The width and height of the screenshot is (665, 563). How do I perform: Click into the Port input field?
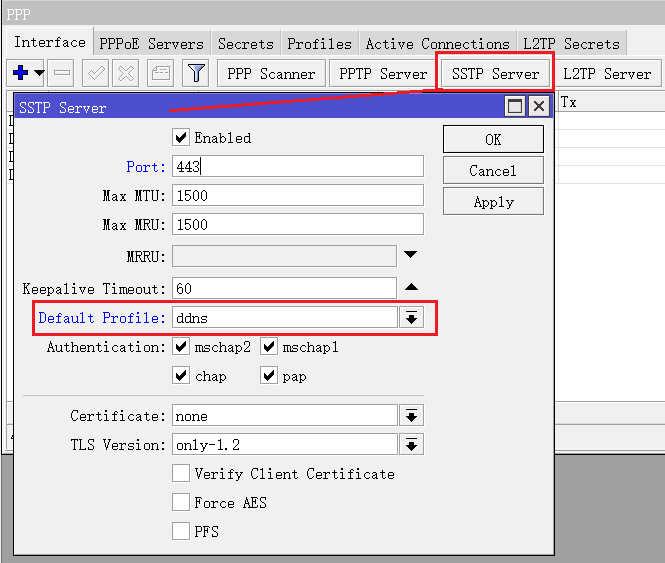point(297,166)
